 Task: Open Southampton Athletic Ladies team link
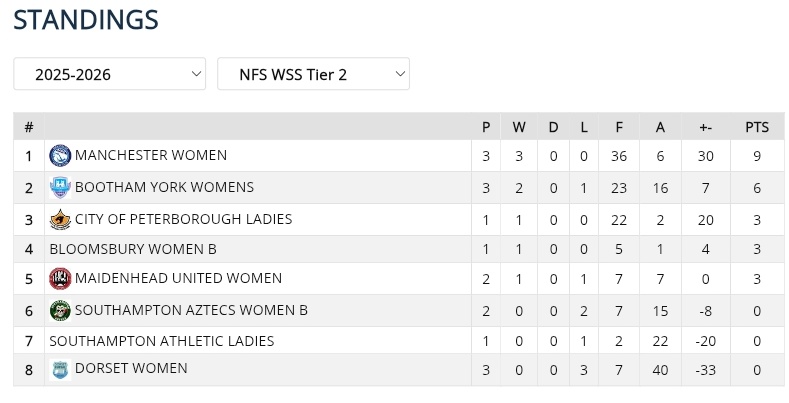tap(161, 341)
